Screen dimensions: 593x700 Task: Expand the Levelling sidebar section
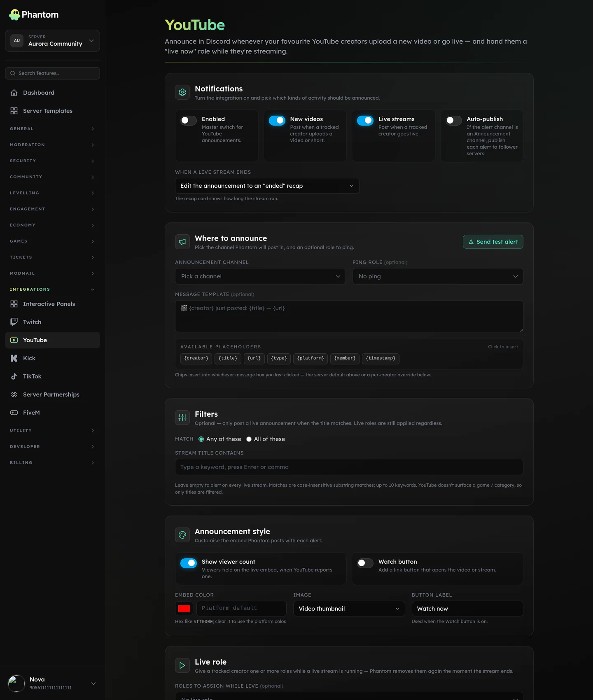[52, 193]
